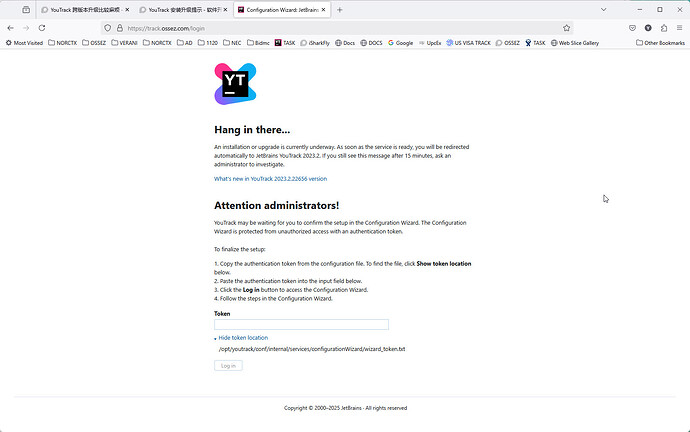Open the Firefox View tab icon
This screenshot has width=690, height=432.
26,10
